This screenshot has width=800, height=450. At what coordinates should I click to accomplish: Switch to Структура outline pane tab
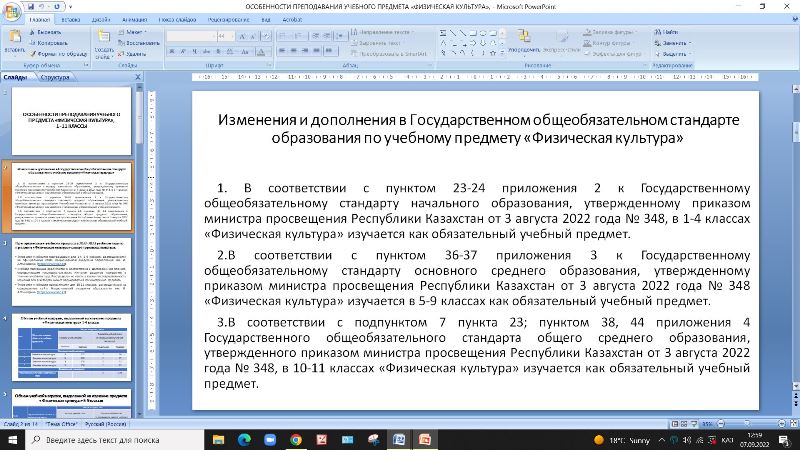point(55,78)
